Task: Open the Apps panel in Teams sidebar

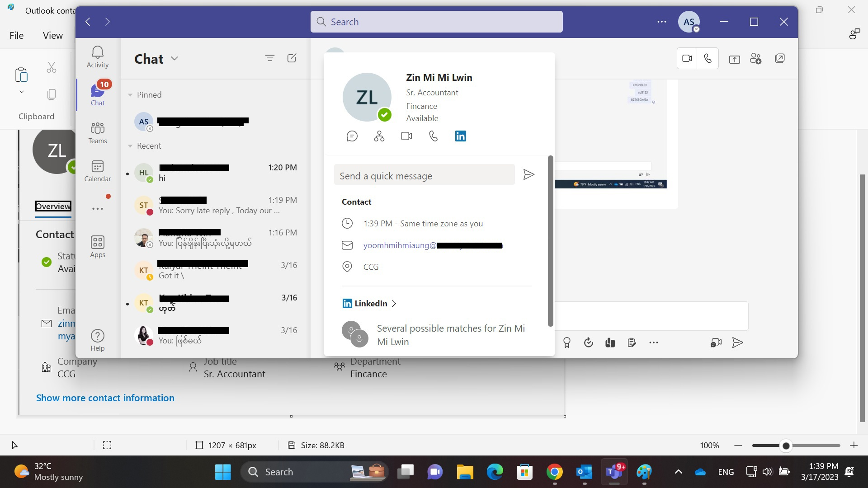Action: 97,246
